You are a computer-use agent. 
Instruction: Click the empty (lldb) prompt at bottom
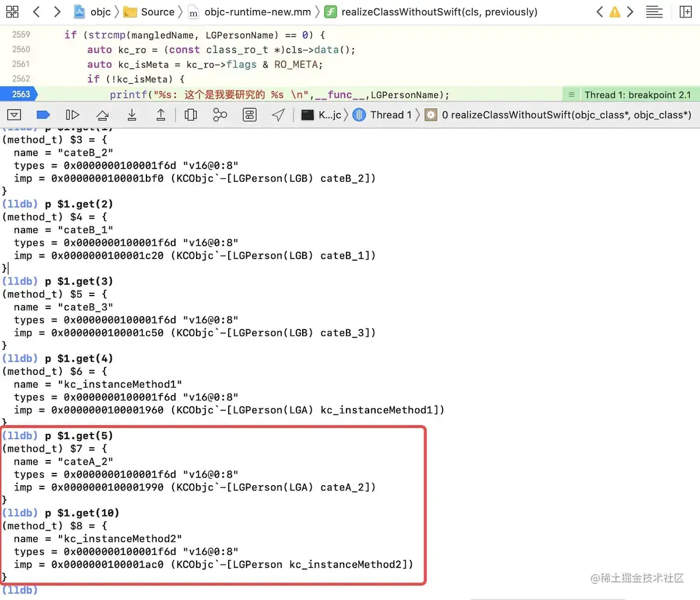[x=20, y=590]
